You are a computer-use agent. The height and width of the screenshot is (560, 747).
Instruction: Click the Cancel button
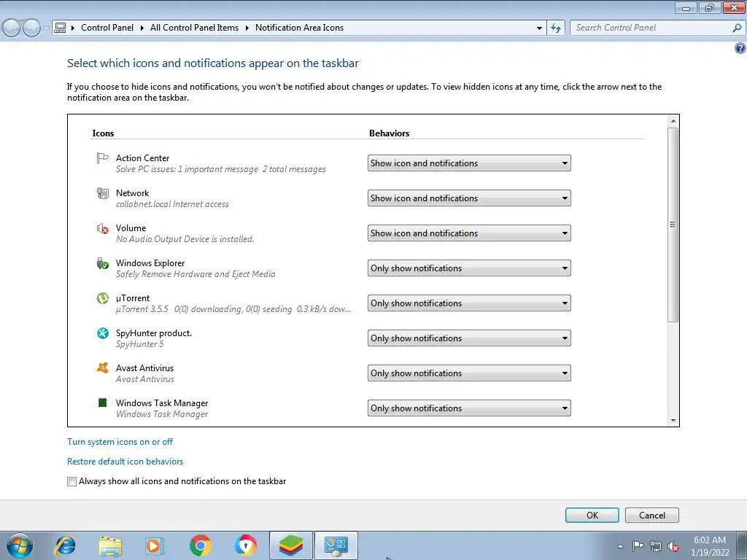pyautogui.click(x=651, y=516)
